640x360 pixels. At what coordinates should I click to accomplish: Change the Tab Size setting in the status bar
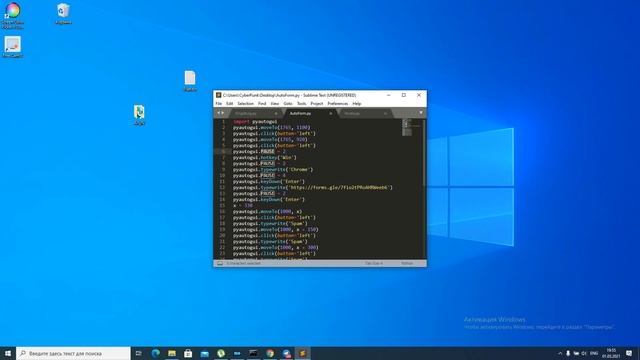374,264
